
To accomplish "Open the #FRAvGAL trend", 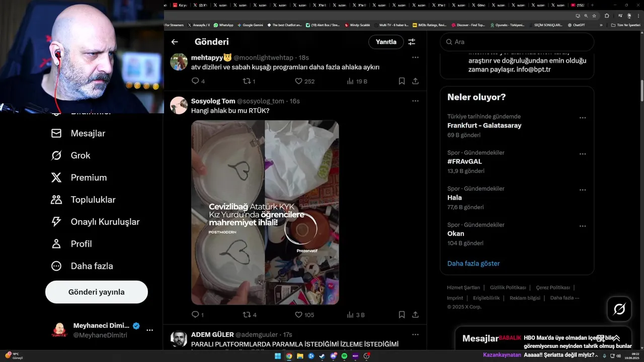I will click(x=464, y=161).
